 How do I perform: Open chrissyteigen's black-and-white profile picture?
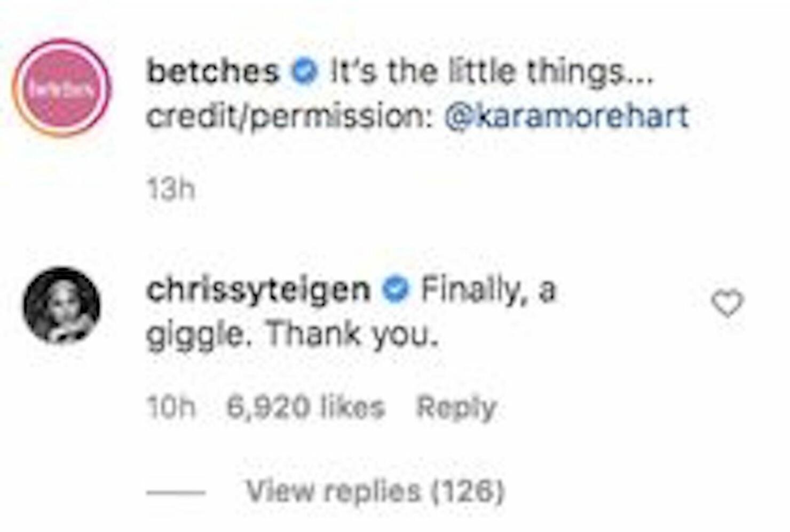coord(61,305)
